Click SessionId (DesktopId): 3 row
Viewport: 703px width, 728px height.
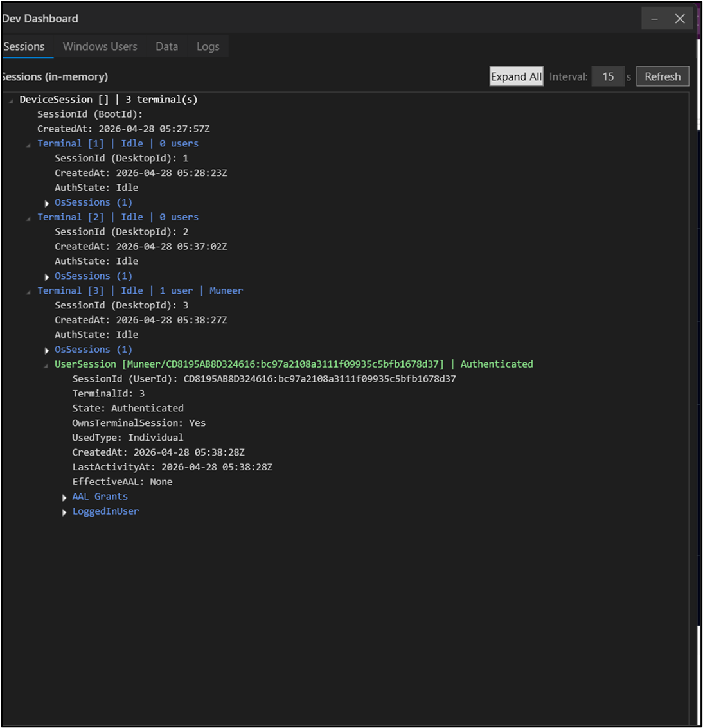pos(121,305)
